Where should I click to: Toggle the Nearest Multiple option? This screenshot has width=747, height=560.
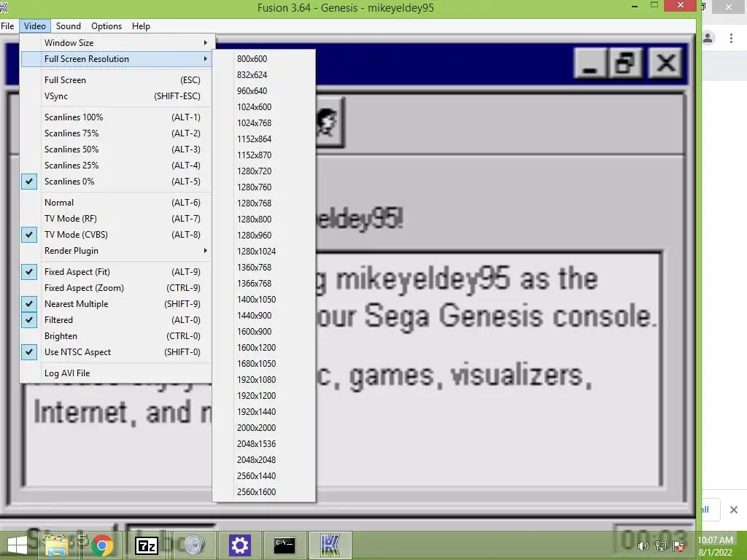pos(116,304)
